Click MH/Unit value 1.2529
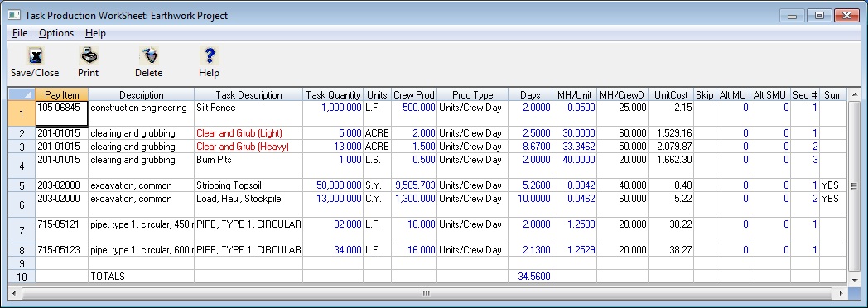 coord(575,250)
